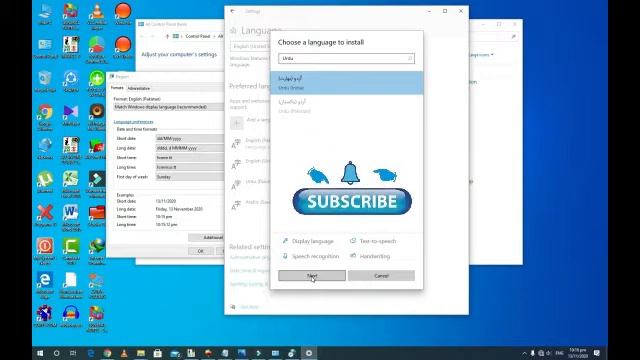
Task: Launch Camtasia green C desktop shortcut
Action: (71, 251)
